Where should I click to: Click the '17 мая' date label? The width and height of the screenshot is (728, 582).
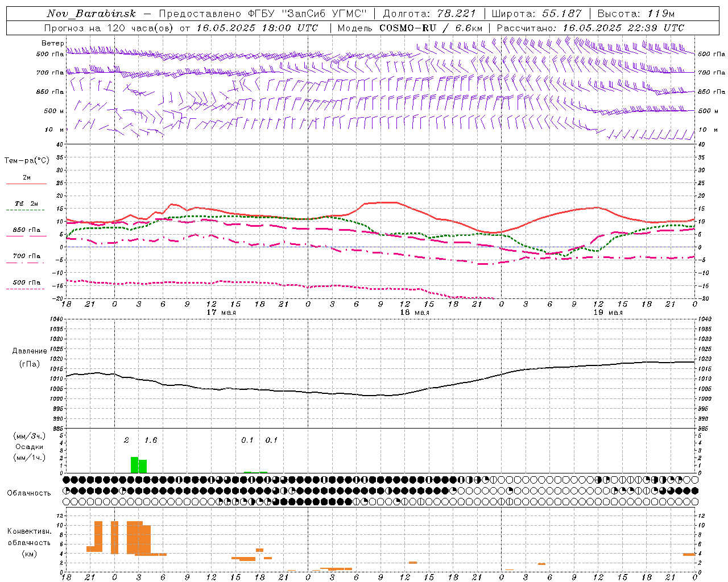[x=221, y=312]
